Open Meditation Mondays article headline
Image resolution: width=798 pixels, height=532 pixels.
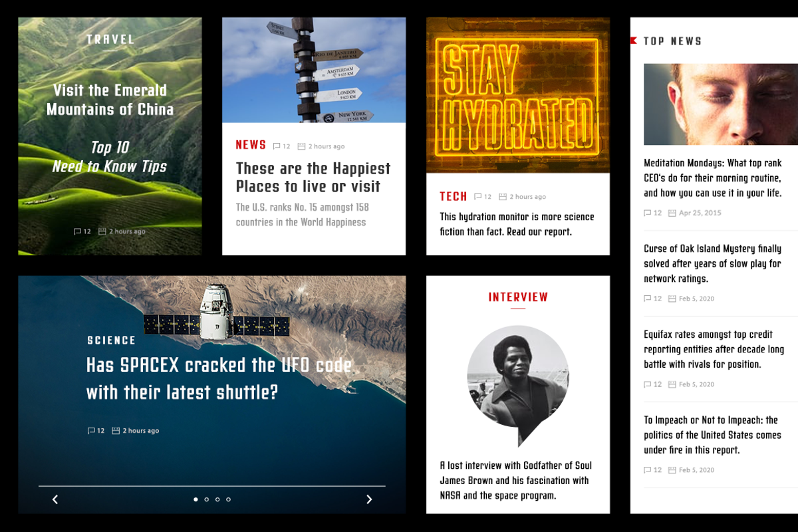coord(713,178)
